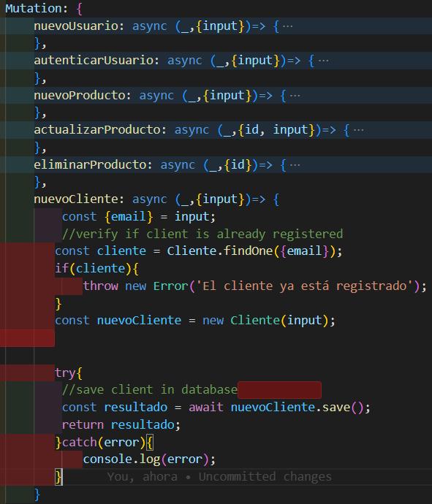The height and width of the screenshot is (504, 432).
Task: Click 'new Cliente(input)' constructor call
Action: (265, 321)
